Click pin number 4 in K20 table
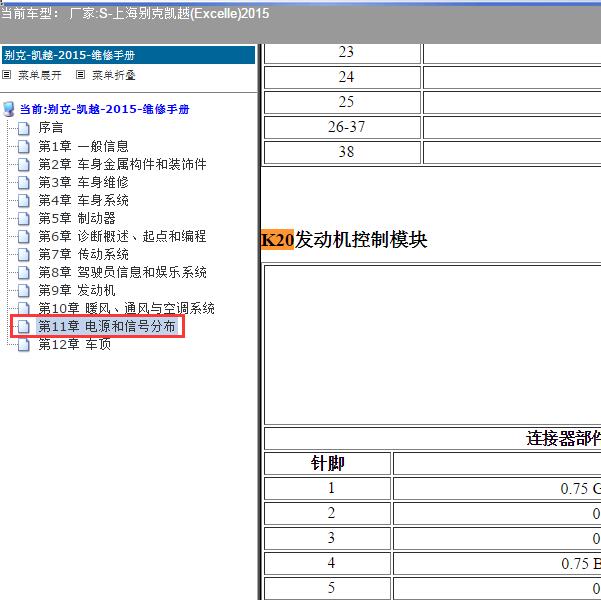 (328, 563)
